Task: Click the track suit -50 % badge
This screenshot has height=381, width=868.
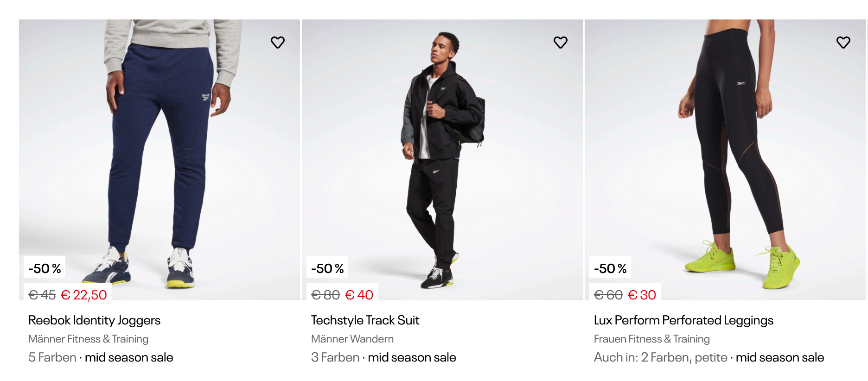Action: 327,268
